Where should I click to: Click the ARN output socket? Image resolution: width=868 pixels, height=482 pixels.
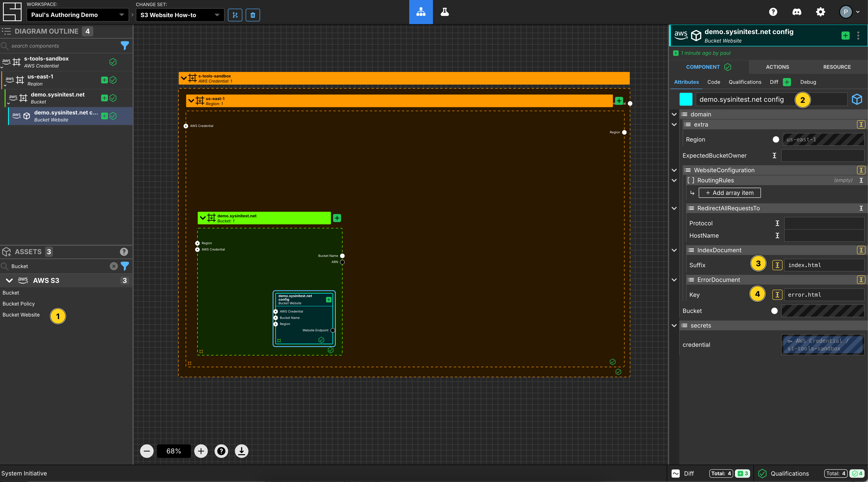click(342, 262)
